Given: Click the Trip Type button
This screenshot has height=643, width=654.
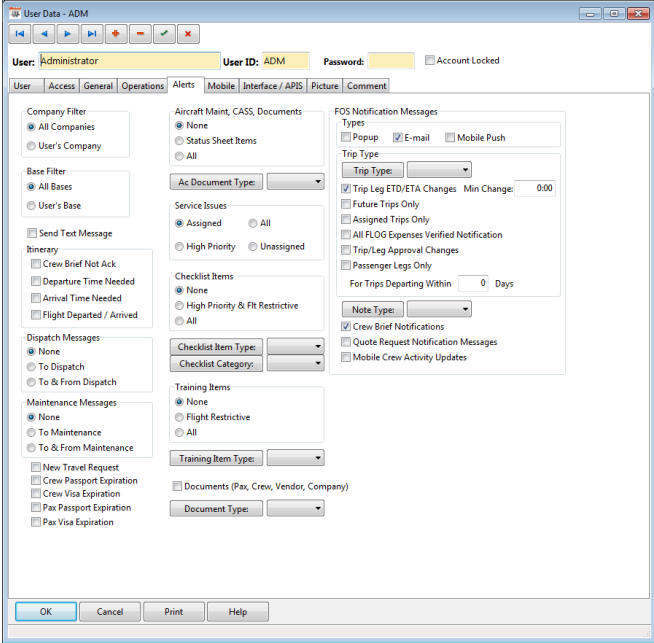Looking at the screenshot, I should pyautogui.click(x=373, y=171).
